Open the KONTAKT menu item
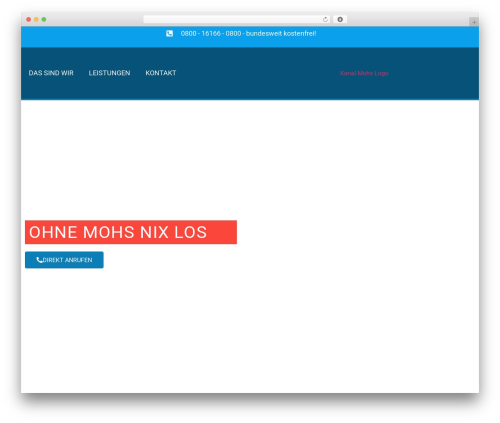 161,73
